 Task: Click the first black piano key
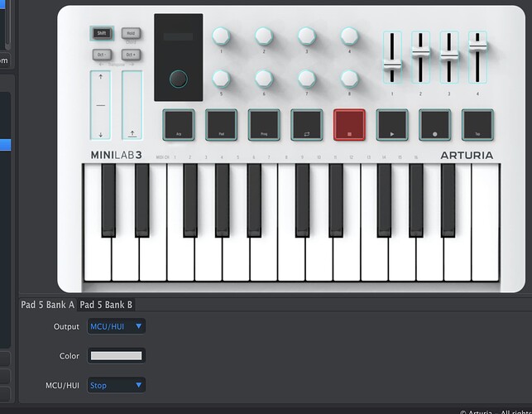[108, 200]
